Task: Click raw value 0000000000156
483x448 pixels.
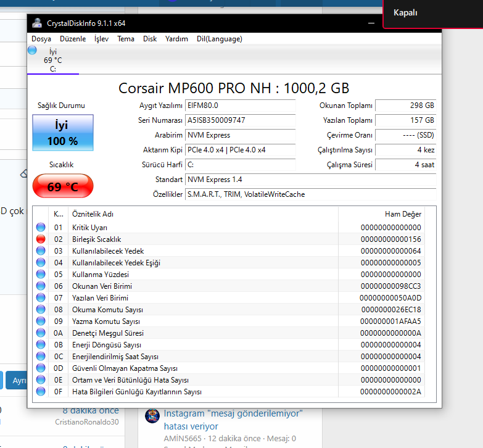Action: (x=390, y=239)
